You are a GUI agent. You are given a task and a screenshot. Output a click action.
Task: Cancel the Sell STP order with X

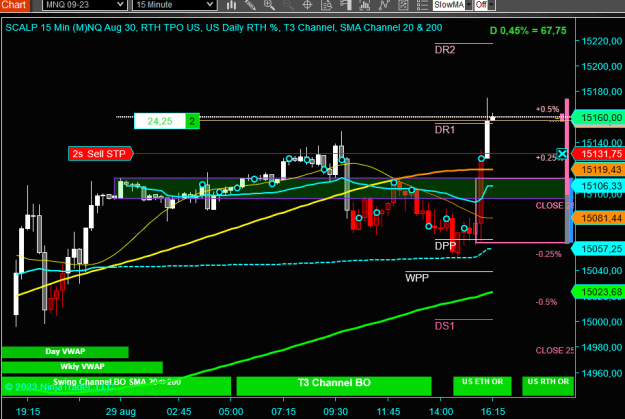pyautogui.click(x=562, y=153)
